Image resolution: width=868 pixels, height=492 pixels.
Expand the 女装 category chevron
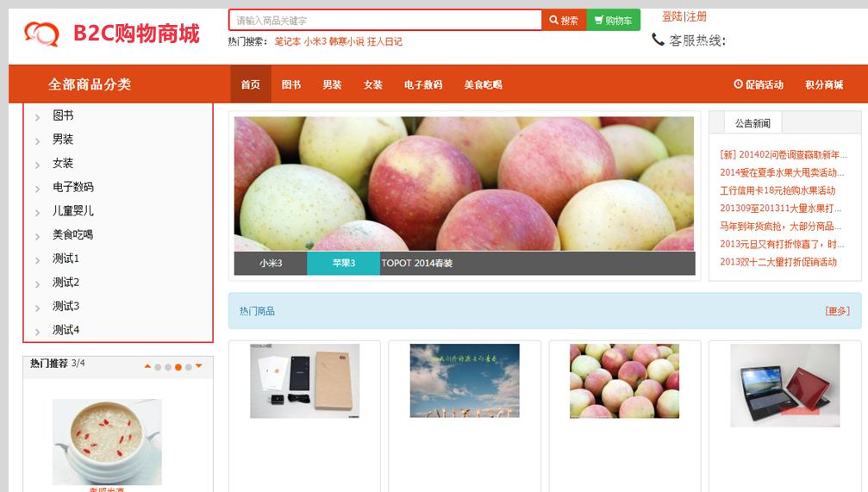point(38,165)
